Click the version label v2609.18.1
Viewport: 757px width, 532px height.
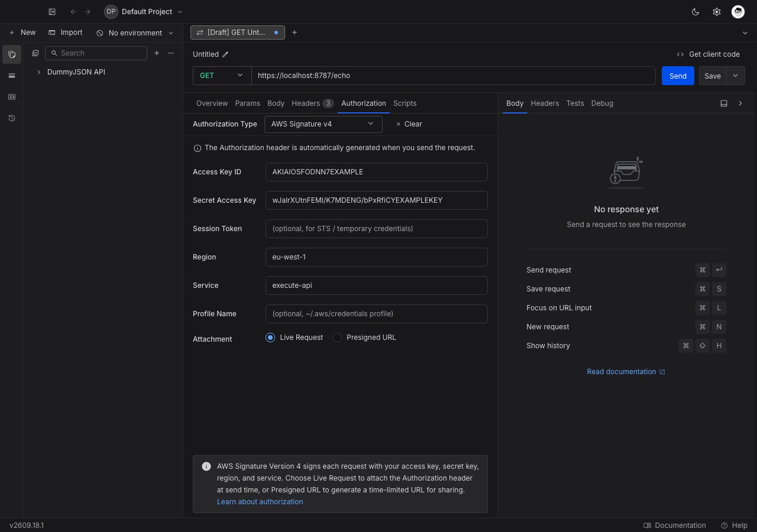tap(27, 525)
